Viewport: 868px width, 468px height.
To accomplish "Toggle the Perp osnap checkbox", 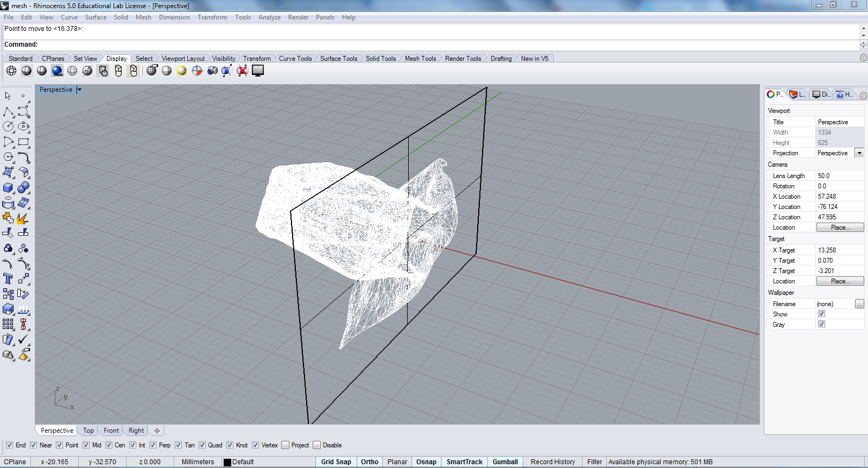I will [x=153, y=445].
